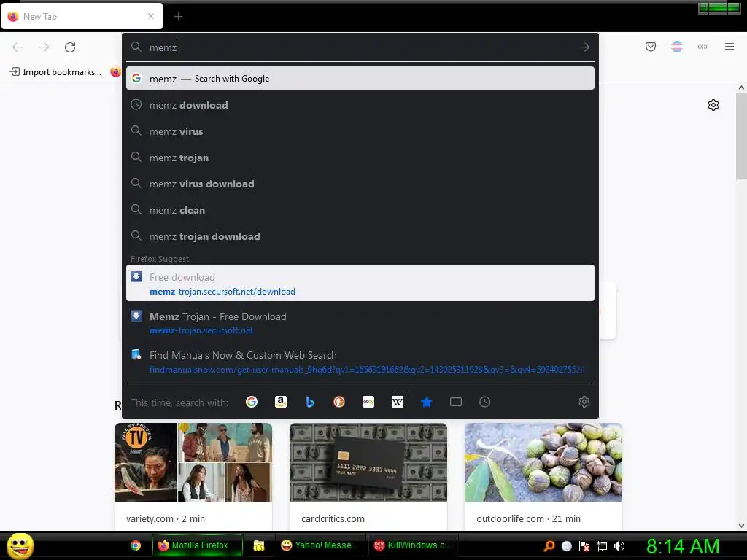This screenshot has height=560, width=747.
Task: Click the Google search engine icon in one-off searches
Action: point(252,402)
